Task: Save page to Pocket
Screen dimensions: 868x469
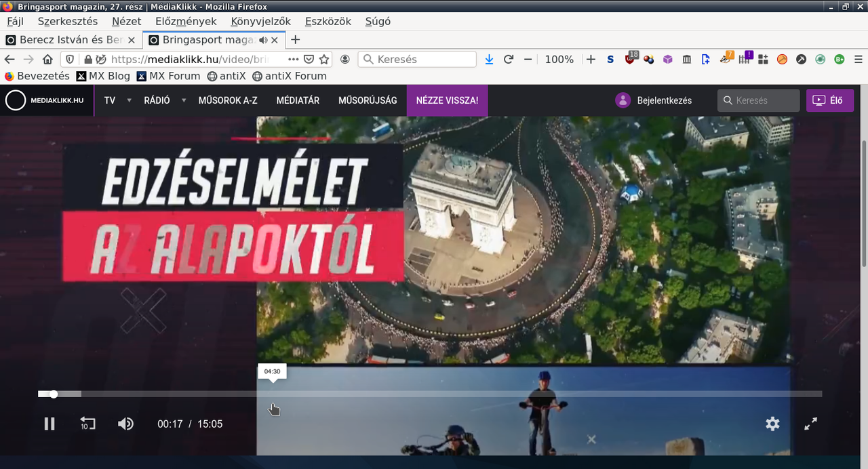Action: click(309, 59)
